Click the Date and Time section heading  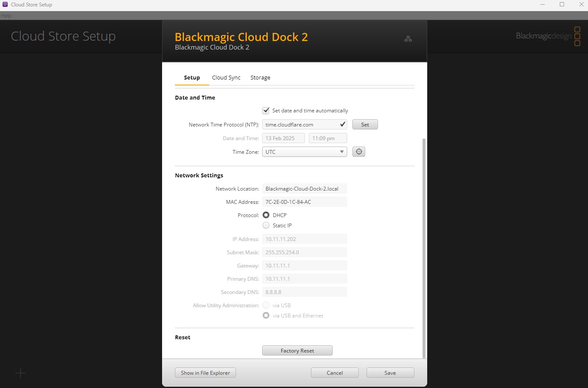click(195, 97)
